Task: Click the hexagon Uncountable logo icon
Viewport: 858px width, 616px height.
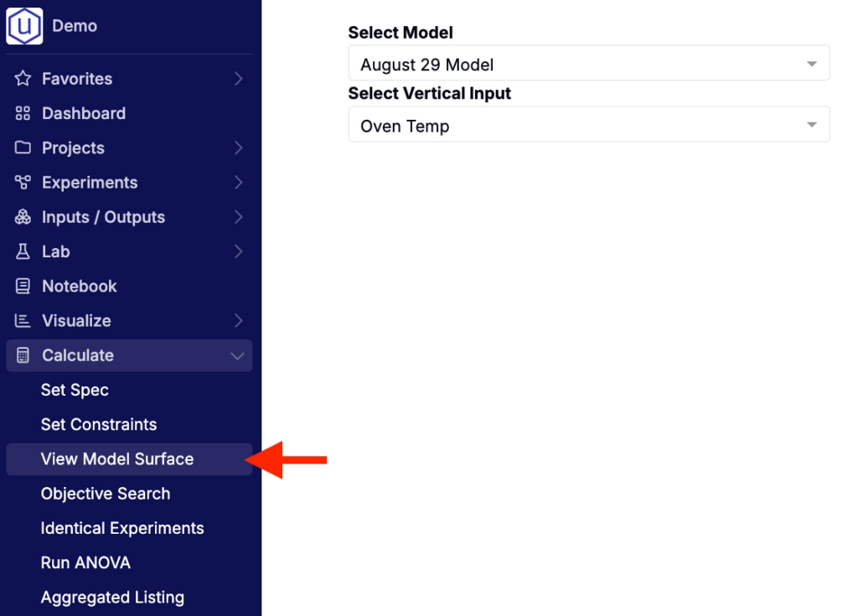Action: tap(24, 26)
